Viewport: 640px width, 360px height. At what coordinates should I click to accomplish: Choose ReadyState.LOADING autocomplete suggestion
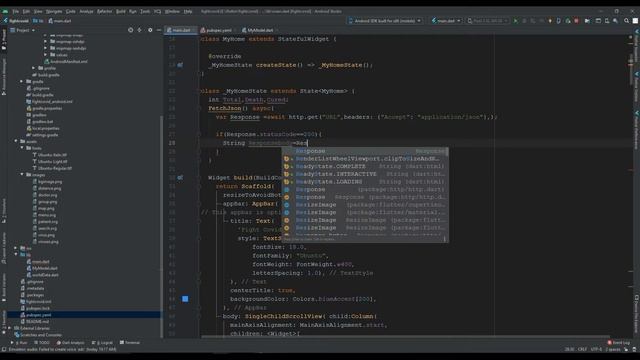pyautogui.click(x=365, y=182)
